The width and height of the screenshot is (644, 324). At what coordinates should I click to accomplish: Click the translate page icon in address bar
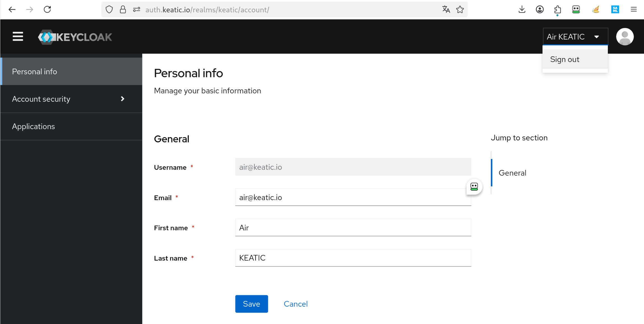click(x=446, y=10)
